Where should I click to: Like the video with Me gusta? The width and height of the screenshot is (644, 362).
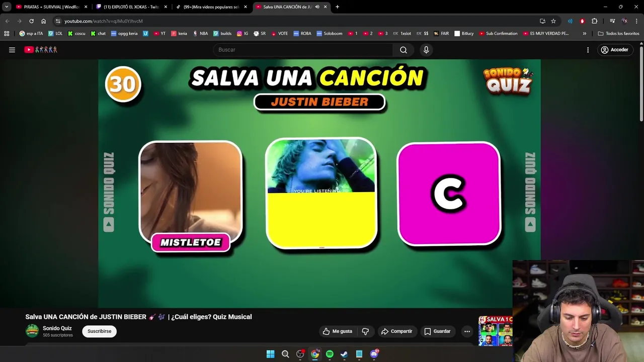(337, 331)
